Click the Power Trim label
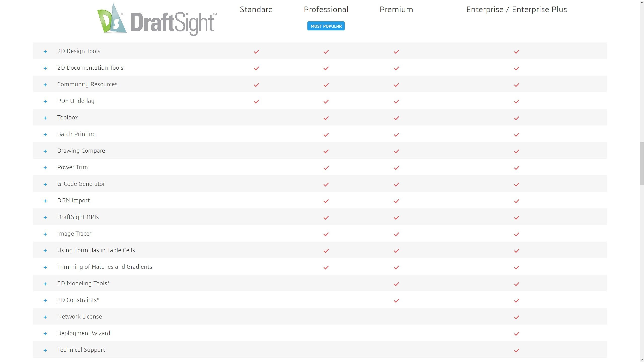 (x=72, y=167)
